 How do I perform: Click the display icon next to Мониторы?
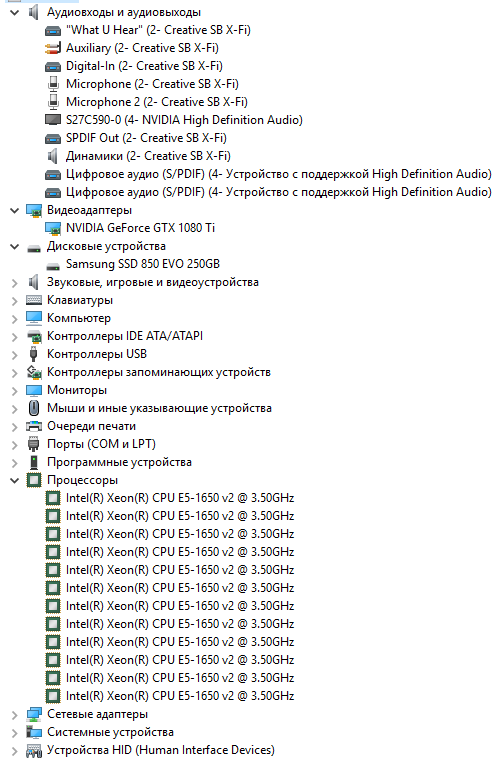click(x=33, y=390)
